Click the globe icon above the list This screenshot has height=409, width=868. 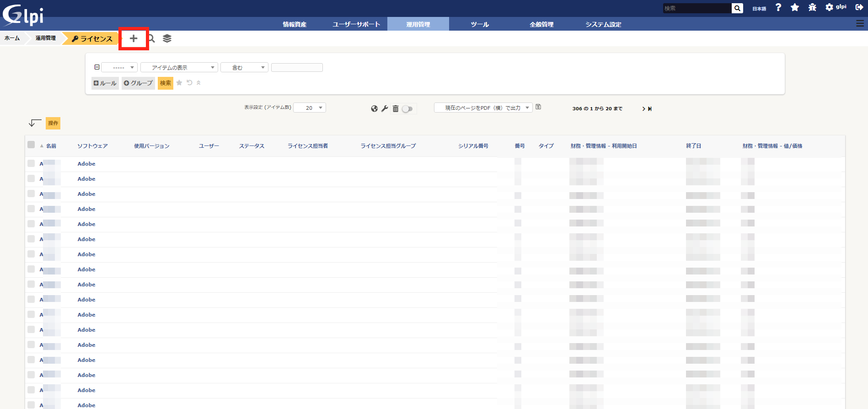coord(375,108)
